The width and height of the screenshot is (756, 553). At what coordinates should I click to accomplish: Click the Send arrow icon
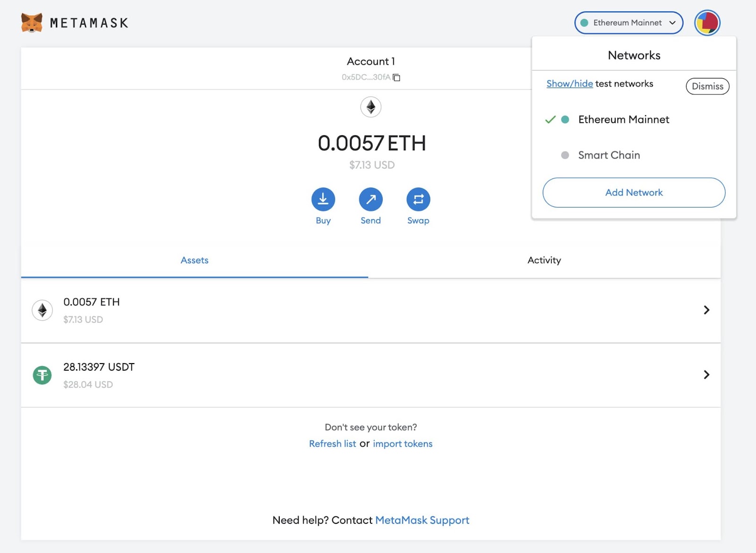(371, 199)
